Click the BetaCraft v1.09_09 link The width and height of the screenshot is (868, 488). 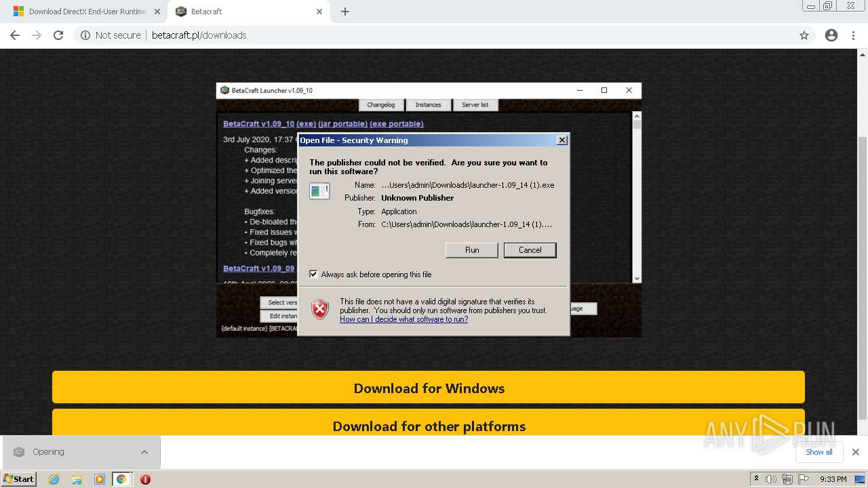click(x=258, y=268)
